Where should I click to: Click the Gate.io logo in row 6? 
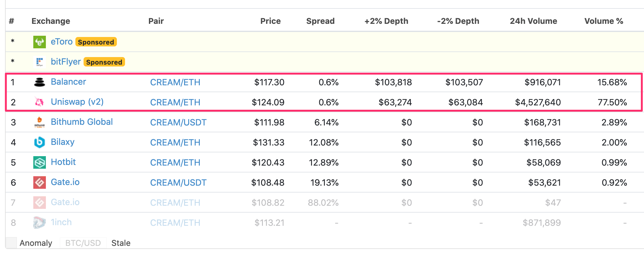40,182
